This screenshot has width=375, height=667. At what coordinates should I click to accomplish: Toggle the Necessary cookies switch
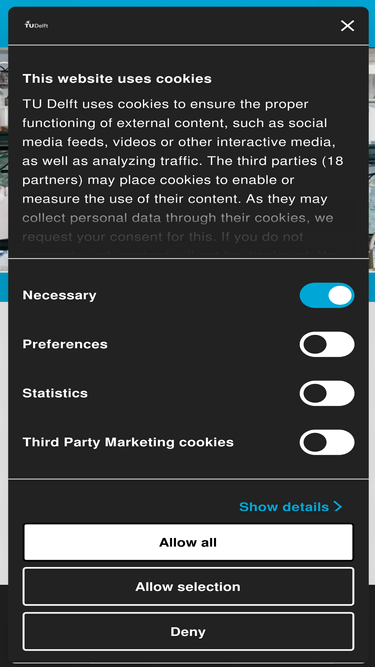click(327, 295)
